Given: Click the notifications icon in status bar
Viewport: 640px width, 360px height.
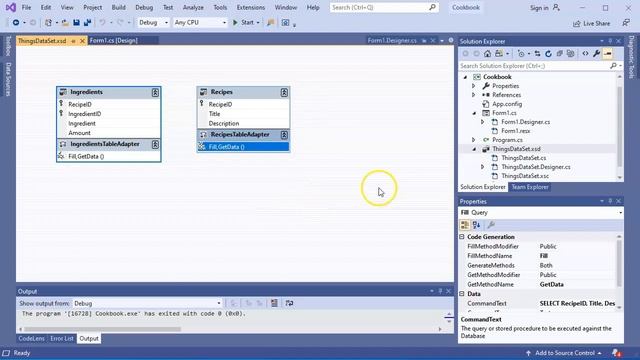Looking at the screenshot, I should tap(616, 353).
